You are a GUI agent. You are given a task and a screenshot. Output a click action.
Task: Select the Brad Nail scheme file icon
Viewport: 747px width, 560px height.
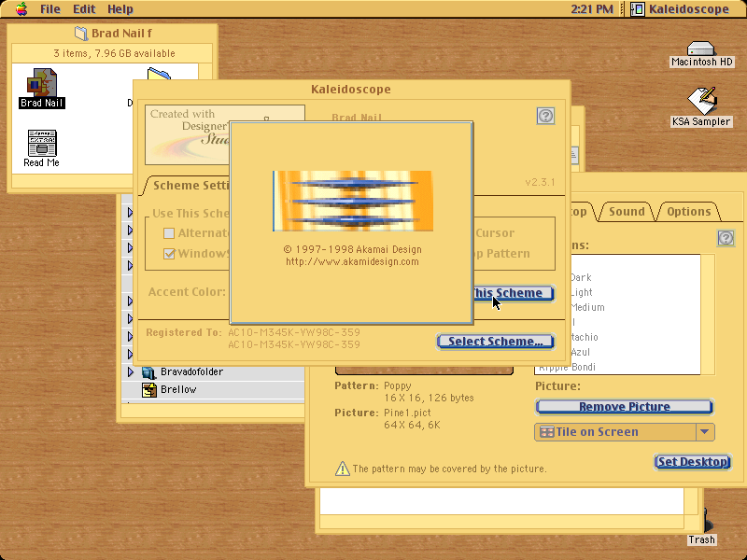(x=42, y=82)
